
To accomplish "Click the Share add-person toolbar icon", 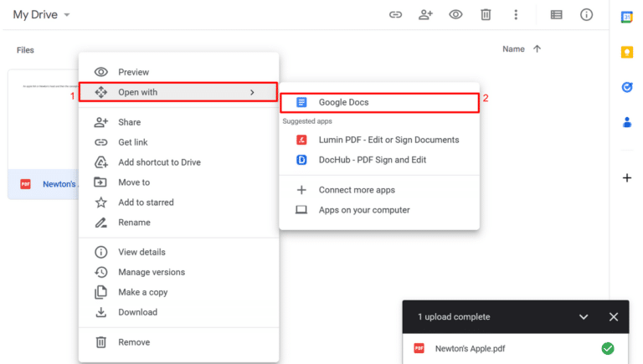I will 425,15.
